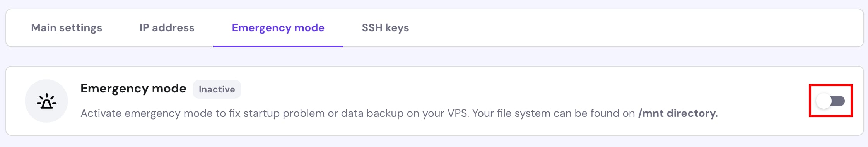Click the emergency siren icon

point(46,101)
